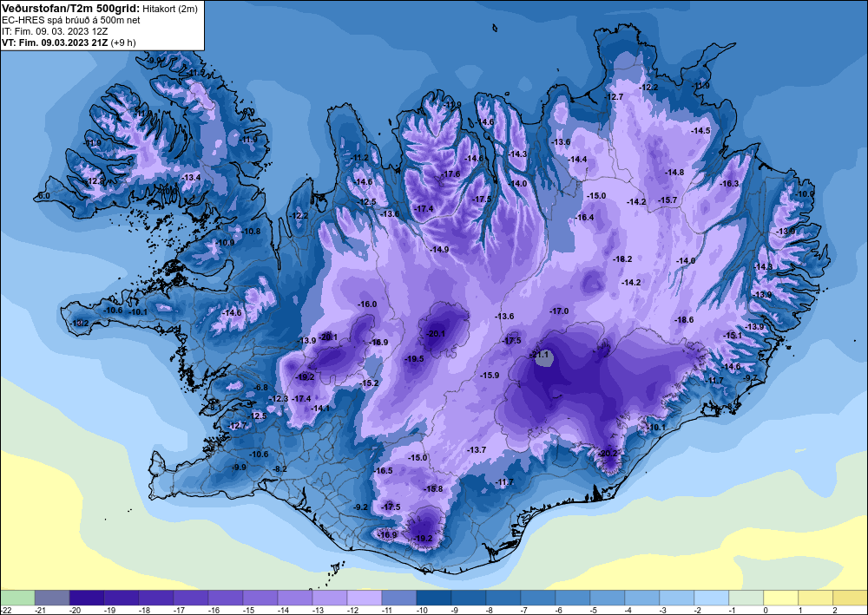Click the -16.3 temperature label
The width and height of the screenshot is (868, 615).
(730, 184)
